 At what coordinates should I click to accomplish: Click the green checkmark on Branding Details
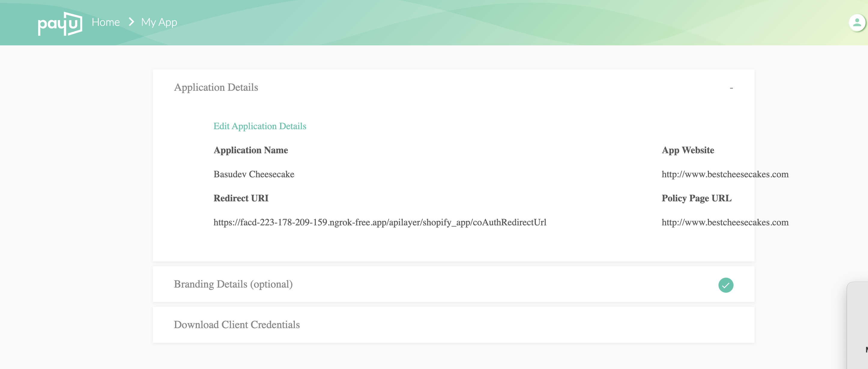pos(725,285)
